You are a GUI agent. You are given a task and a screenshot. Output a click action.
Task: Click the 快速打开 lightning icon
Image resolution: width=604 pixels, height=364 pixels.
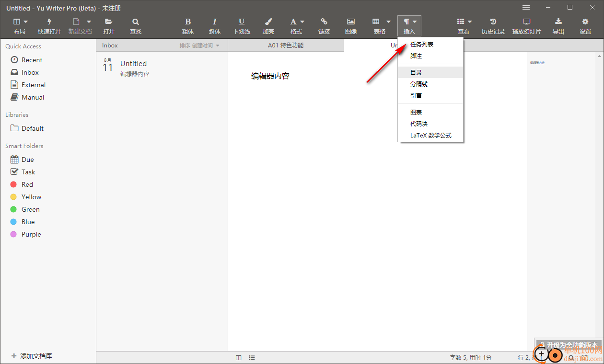[x=49, y=22]
